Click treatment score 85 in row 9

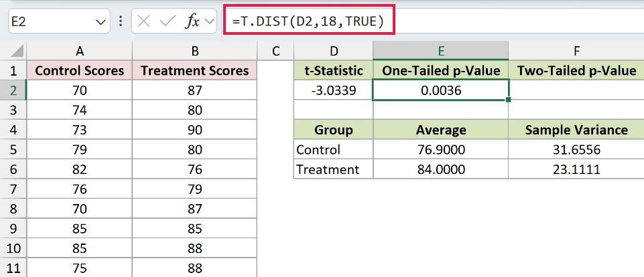coord(195,229)
